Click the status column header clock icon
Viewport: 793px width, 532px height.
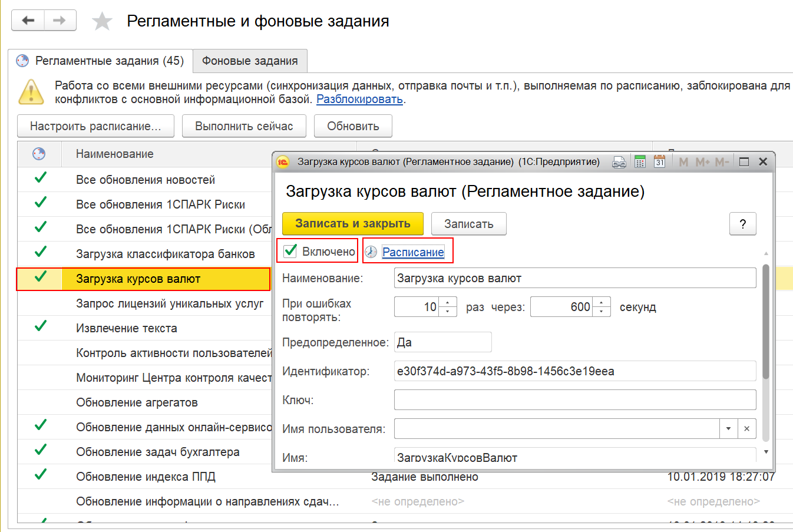click(x=39, y=154)
